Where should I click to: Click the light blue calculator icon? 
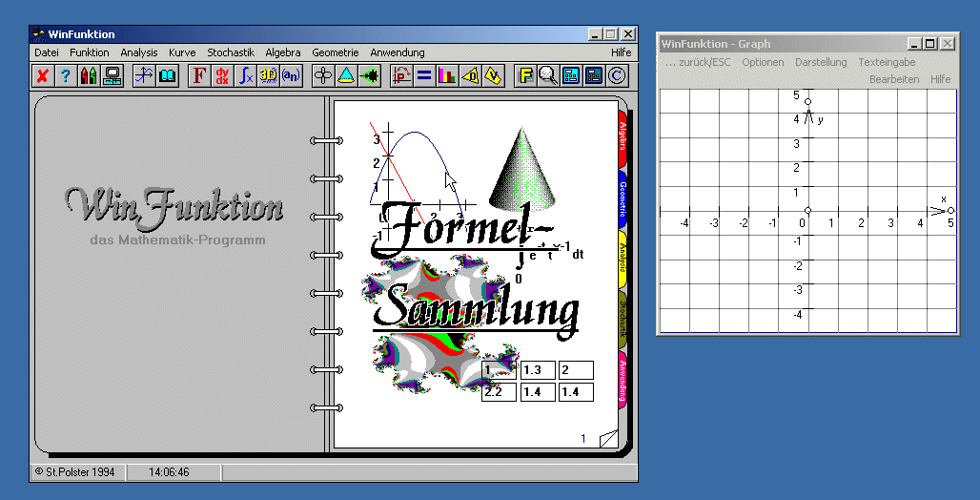[x=571, y=75]
